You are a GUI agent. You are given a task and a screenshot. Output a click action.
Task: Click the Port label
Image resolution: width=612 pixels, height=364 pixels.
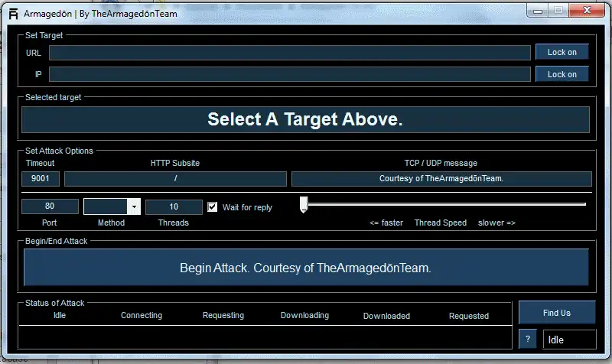49,223
